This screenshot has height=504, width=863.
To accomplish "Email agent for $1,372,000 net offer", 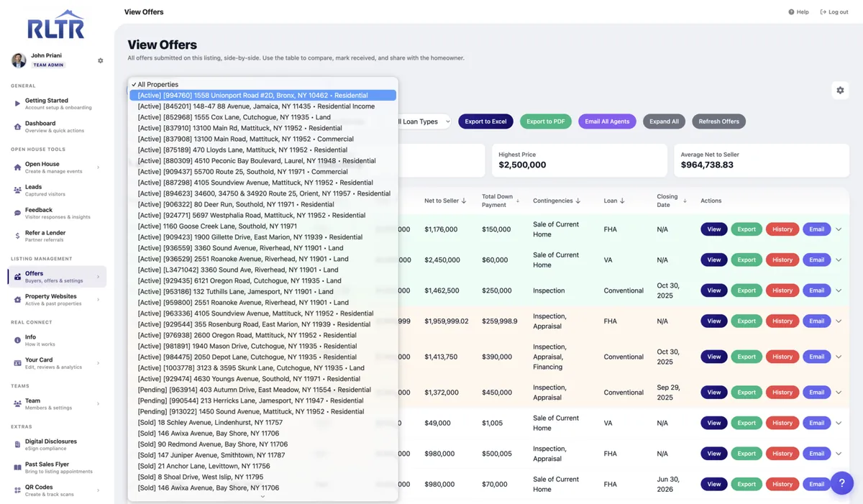I will (x=816, y=392).
